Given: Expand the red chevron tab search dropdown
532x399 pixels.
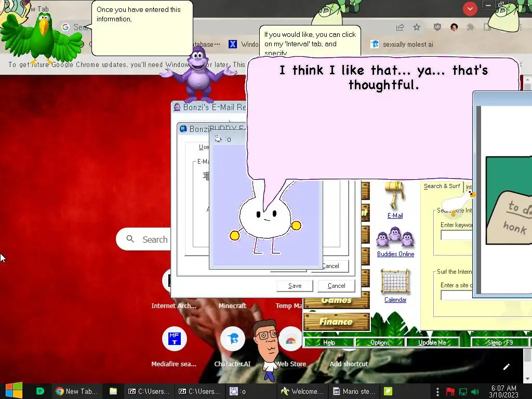Looking at the screenshot, I should tap(470, 9).
